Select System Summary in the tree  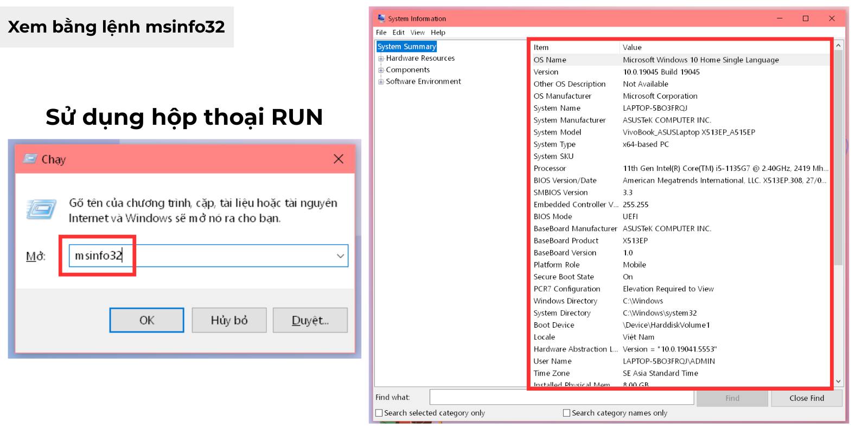(407, 47)
